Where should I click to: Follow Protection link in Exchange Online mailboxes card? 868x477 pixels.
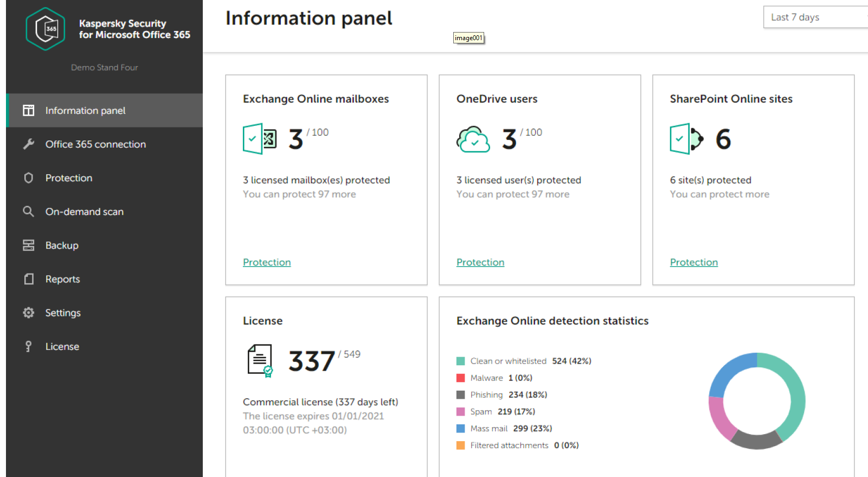(267, 263)
